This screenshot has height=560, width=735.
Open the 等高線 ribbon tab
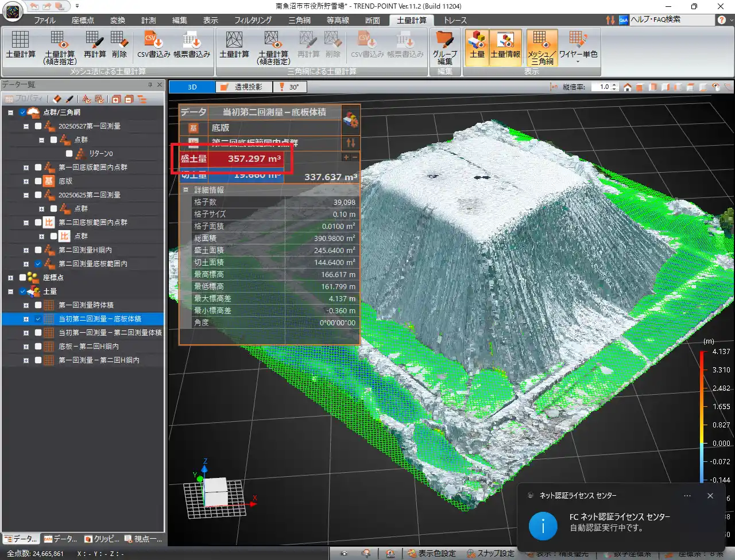pyautogui.click(x=338, y=20)
